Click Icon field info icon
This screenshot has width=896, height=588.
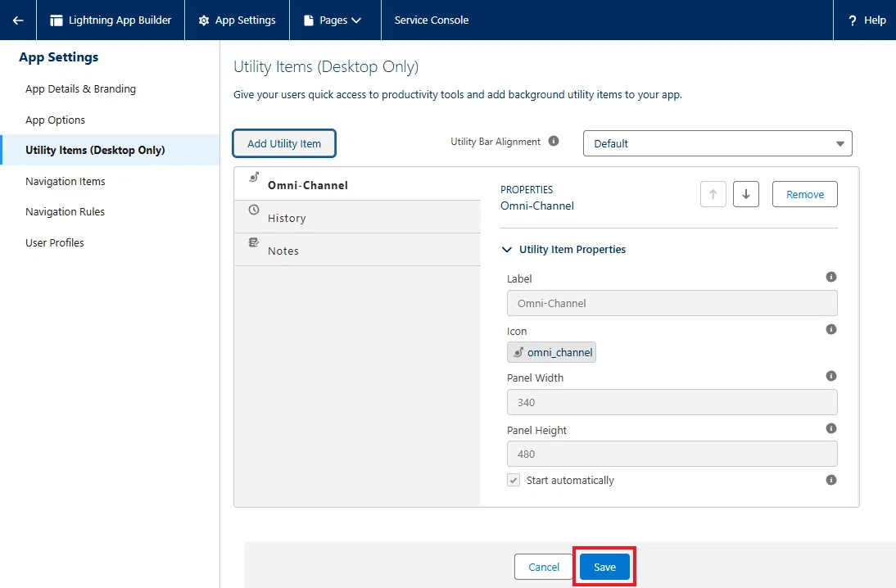pyautogui.click(x=830, y=330)
